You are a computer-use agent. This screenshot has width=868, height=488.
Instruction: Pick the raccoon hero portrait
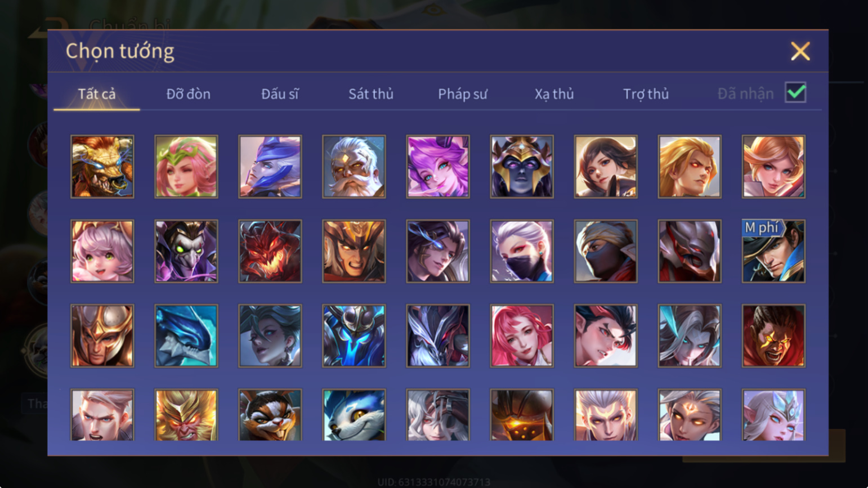pyautogui.click(x=270, y=415)
